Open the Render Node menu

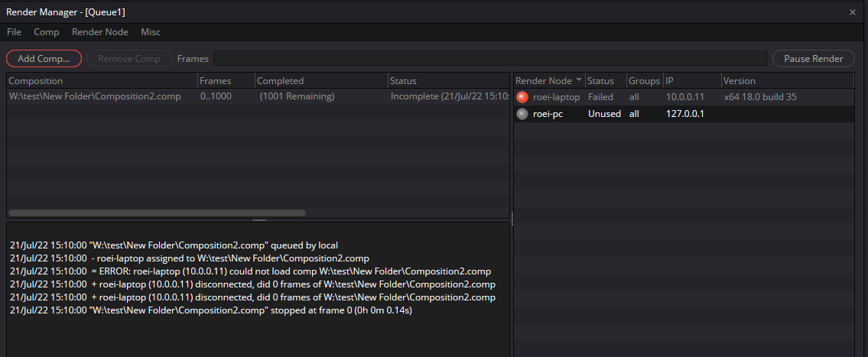(x=100, y=32)
